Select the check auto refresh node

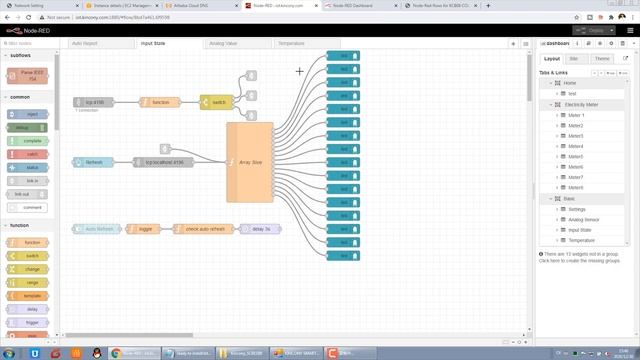pyautogui.click(x=203, y=229)
